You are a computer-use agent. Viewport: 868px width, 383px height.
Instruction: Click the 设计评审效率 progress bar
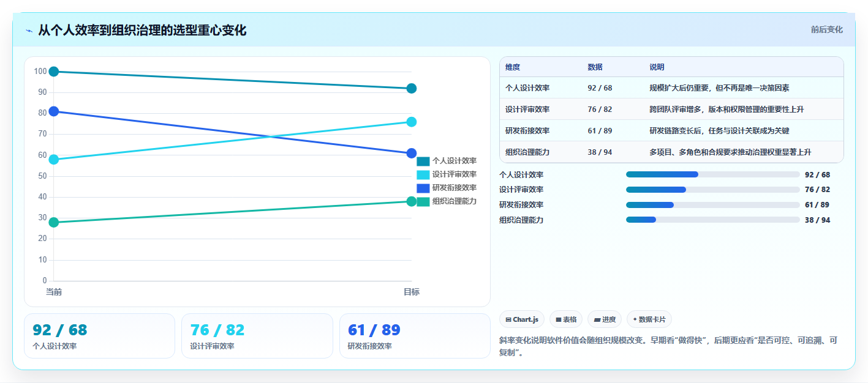click(713, 190)
